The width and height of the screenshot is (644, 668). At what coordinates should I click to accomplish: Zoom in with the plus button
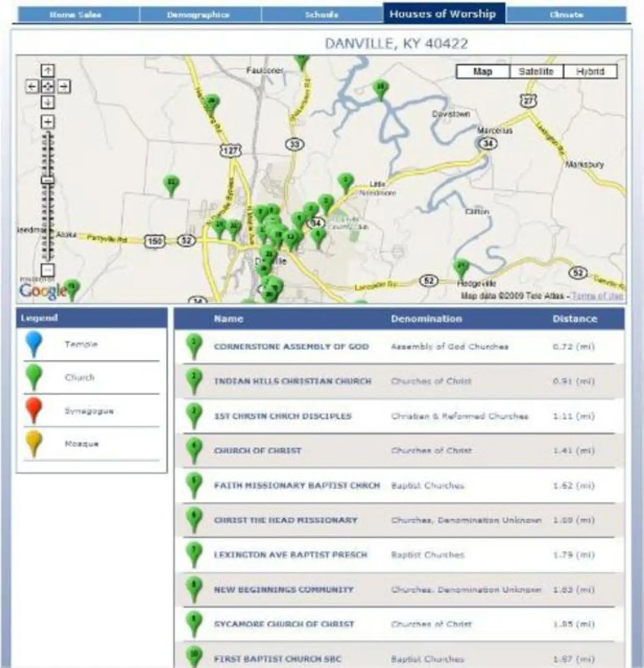(48, 122)
